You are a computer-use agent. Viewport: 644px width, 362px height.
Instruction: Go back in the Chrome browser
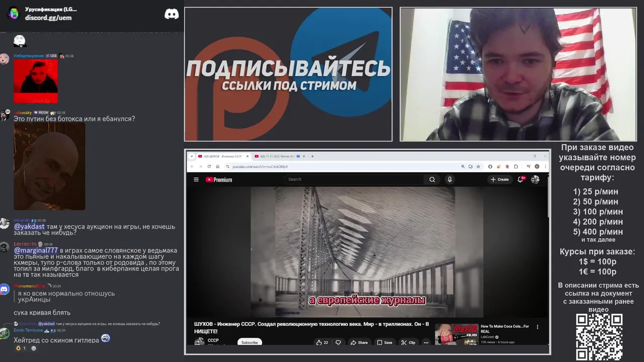coord(192,166)
